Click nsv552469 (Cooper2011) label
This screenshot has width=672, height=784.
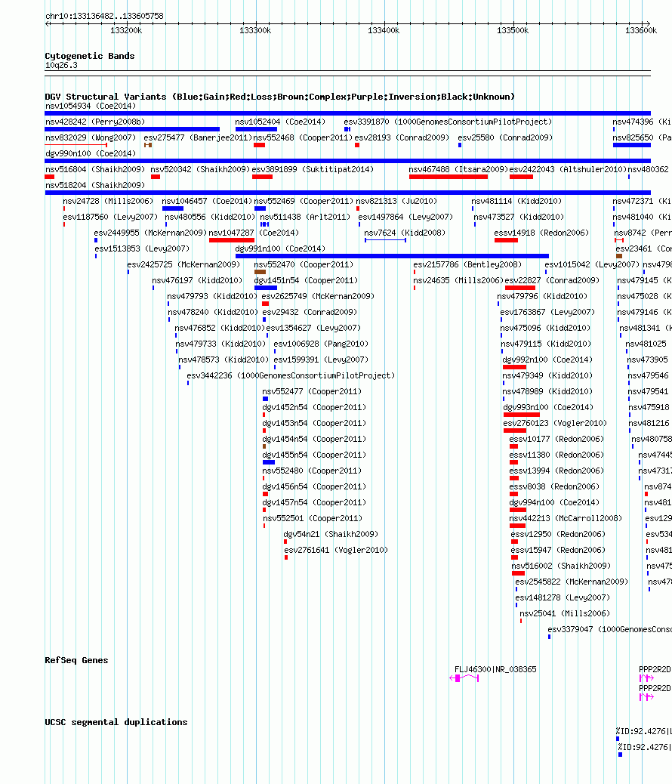[304, 201]
